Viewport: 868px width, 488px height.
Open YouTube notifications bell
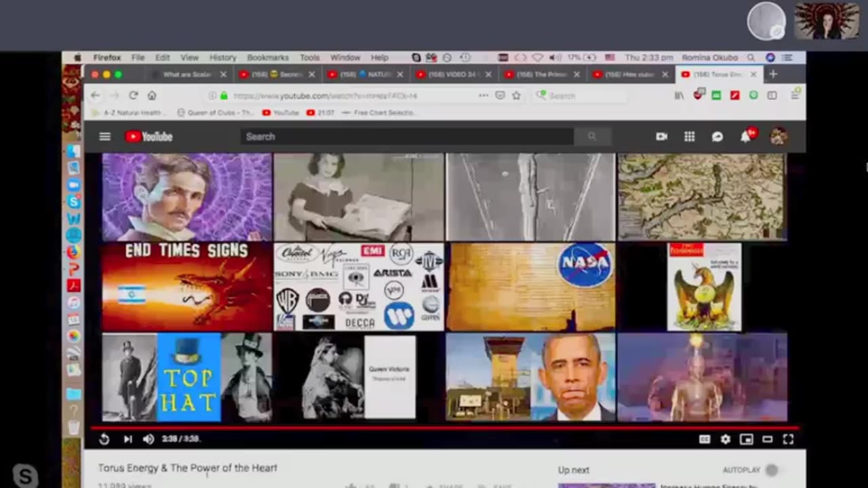746,136
